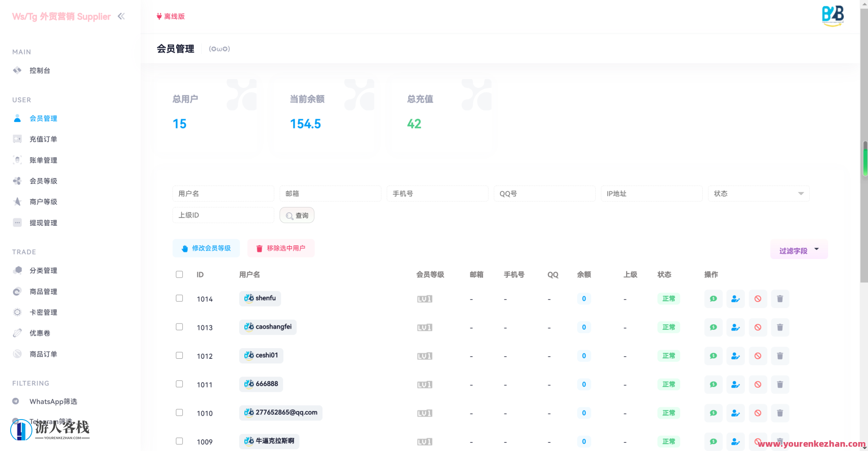Click the 账单管理 bill icon
868x451 pixels.
click(17, 160)
